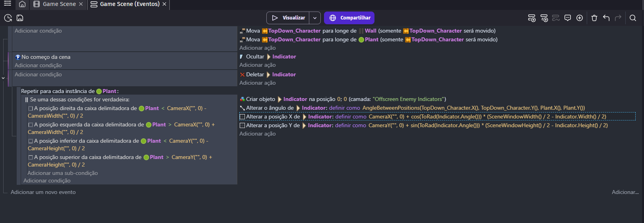Open the hamburger main menu
This screenshot has height=223, width=644.
tap(7, 4)
